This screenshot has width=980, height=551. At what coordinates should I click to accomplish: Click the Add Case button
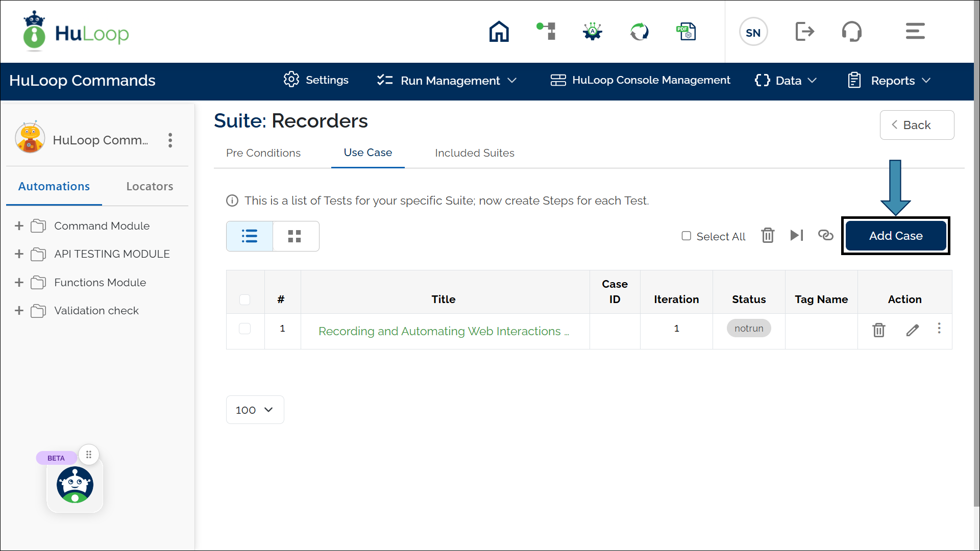point(895,236)
